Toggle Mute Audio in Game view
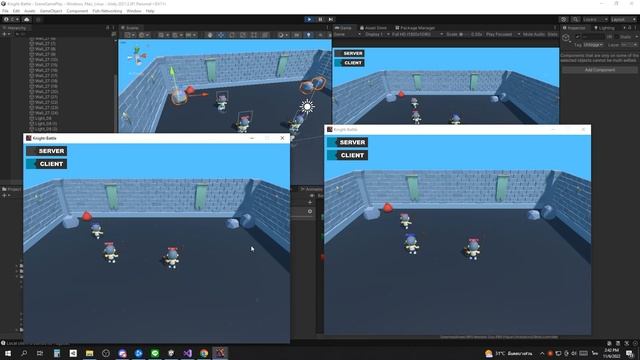This screenshot has height=360, width=640. point(534,35)
